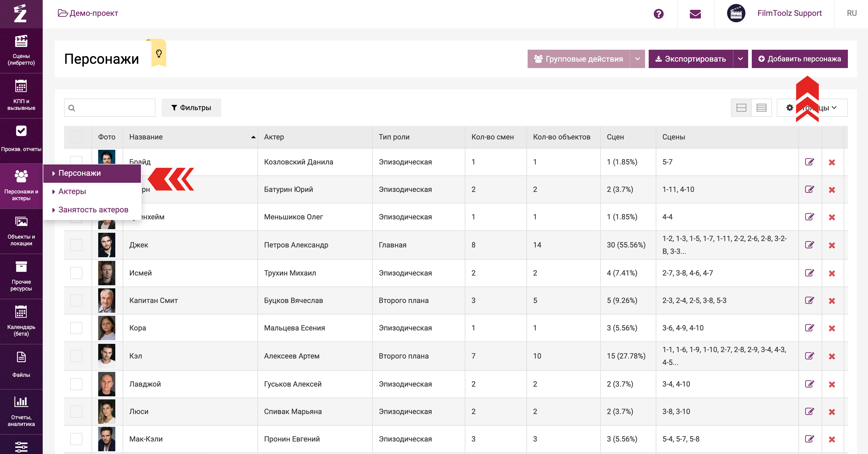Click the help question mark icon
This screenshot has height=454, width=868.
click(x=658, y=14)
